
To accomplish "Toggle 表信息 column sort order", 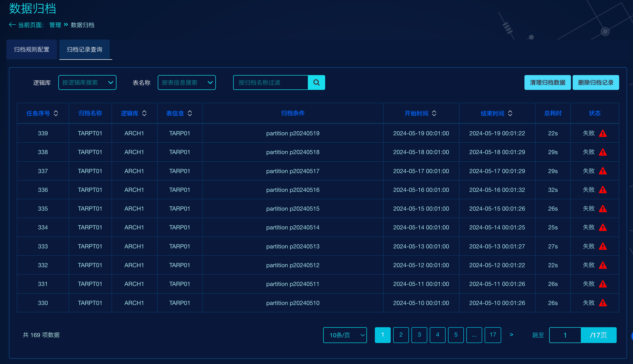I will tap(190, 113).
